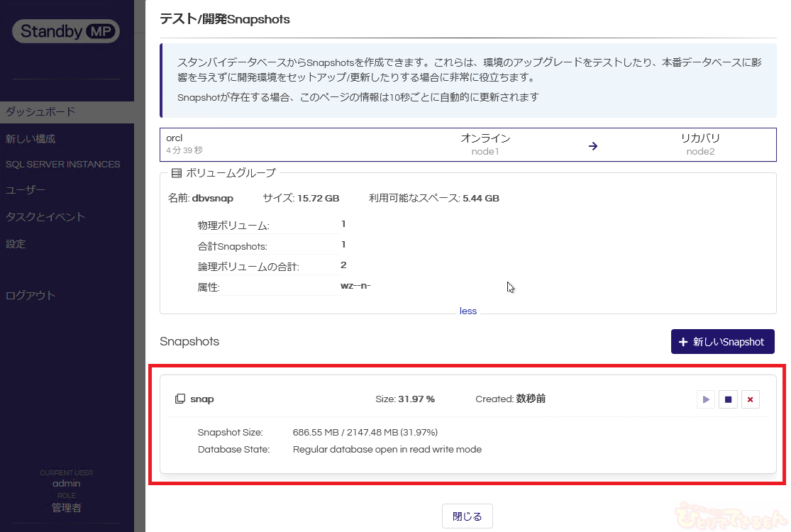Click ログアウト to sign out

pyautogui.click(x=31, y=296)
